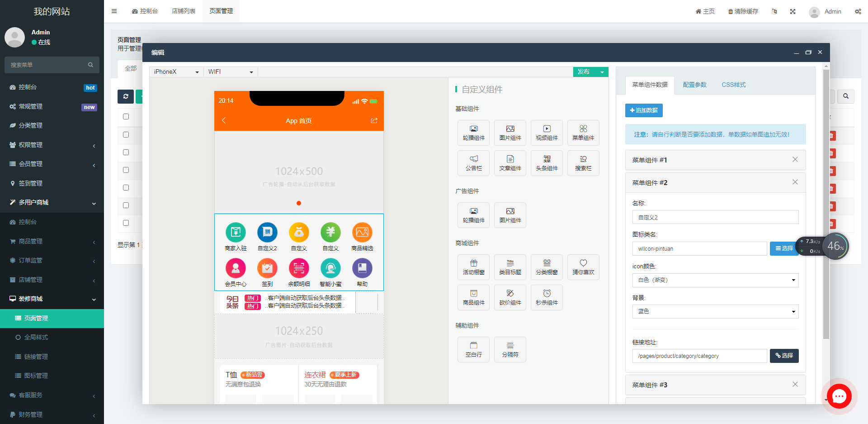Screen dimensions: 868x424
Task: Expand the 背景 dropdown showing 蓝色
Action: pyautogui.click(x=715, y=311)
